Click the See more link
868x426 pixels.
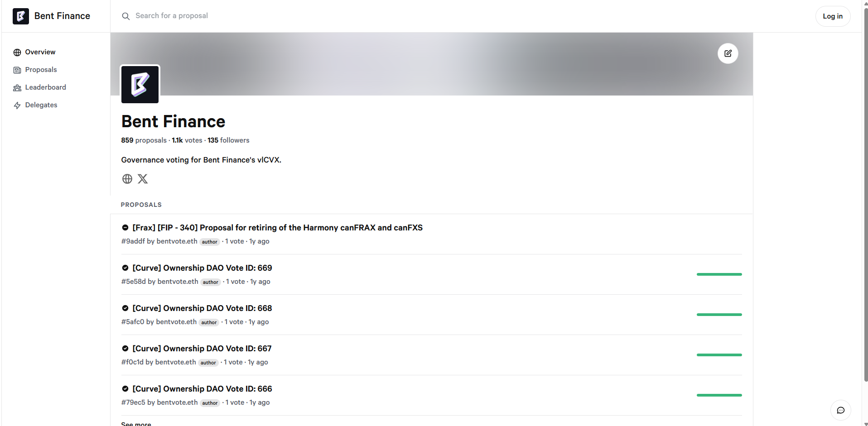tap(136, 424)
